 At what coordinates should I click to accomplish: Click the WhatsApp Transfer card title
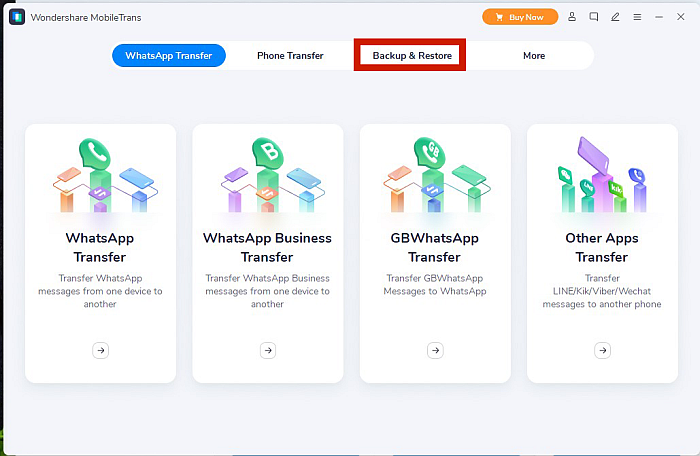[x=100, y=247]
